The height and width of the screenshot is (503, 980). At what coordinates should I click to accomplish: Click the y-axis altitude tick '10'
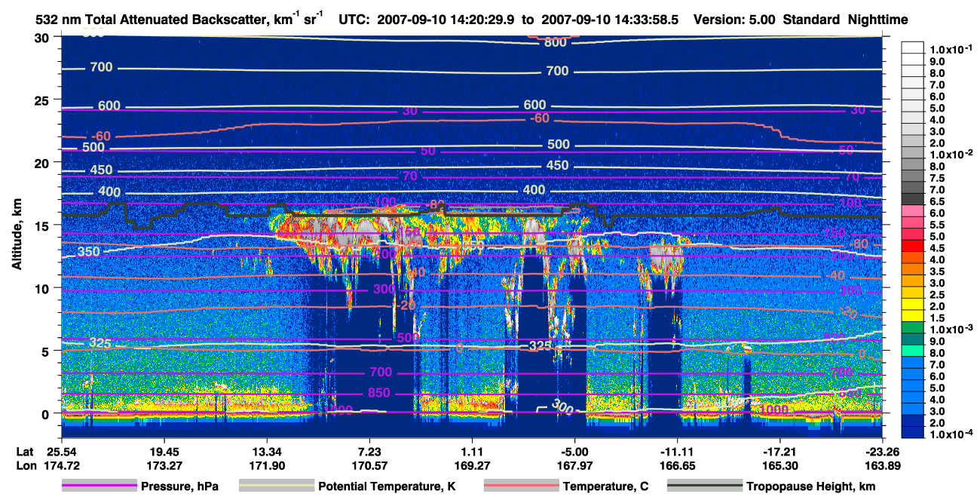tap(44, 288)
